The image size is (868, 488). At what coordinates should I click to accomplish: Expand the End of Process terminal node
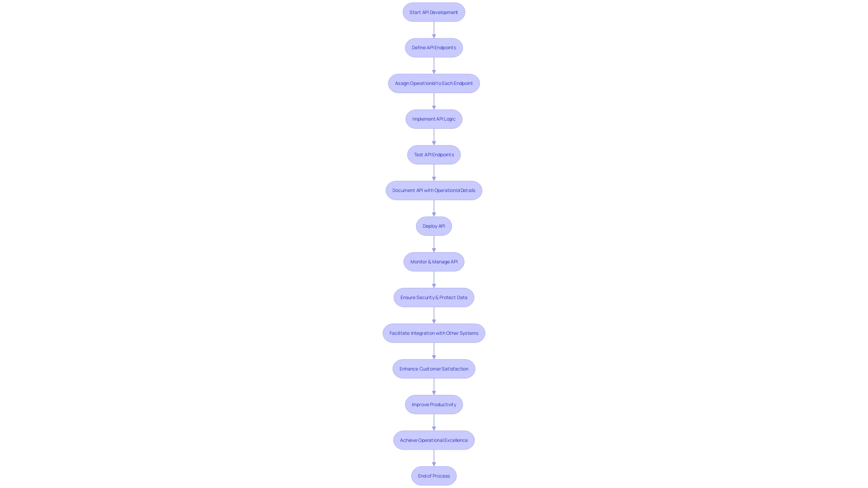pyautogui.click(x=434, y=475)
